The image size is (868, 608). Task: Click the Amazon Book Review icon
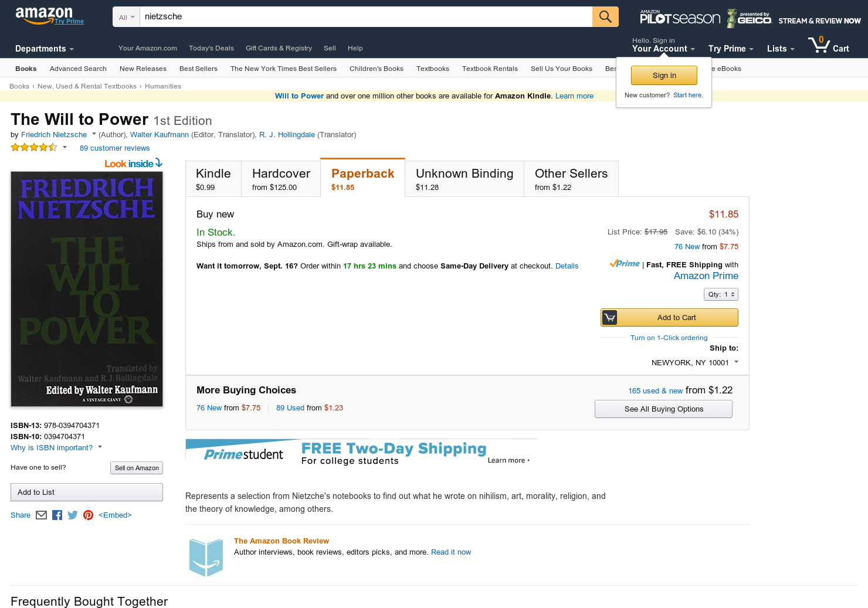[206, 556]
